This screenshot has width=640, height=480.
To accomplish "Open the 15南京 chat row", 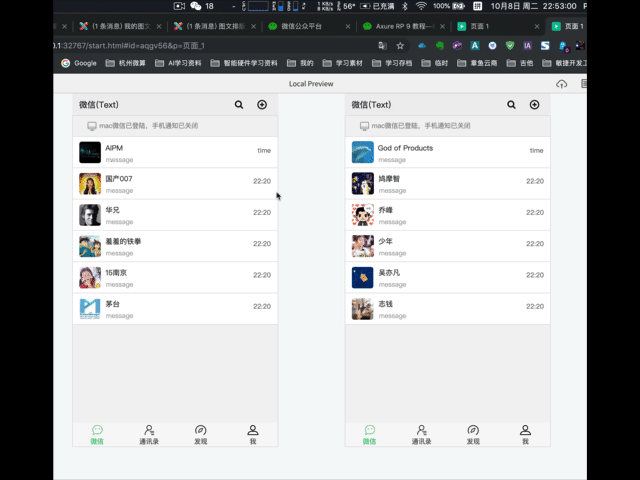I will point(175,278).
